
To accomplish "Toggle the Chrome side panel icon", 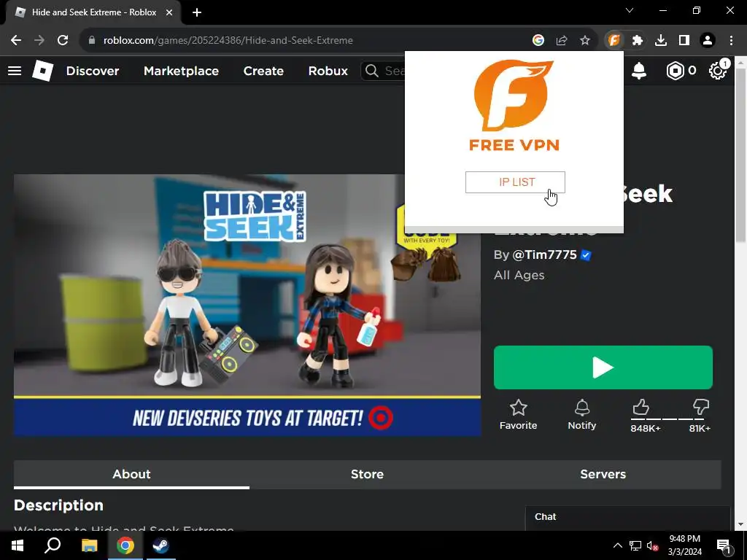I will (684, 41).
